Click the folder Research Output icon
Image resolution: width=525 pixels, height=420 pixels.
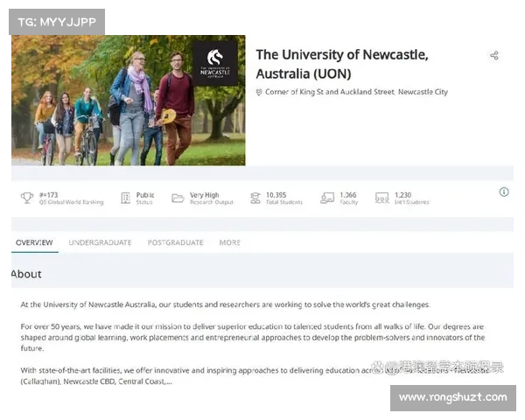178,198
